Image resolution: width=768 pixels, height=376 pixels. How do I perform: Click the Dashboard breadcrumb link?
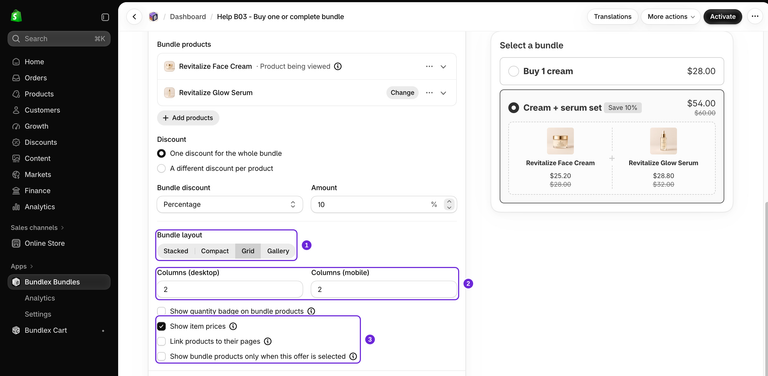(x=188, y=17)
